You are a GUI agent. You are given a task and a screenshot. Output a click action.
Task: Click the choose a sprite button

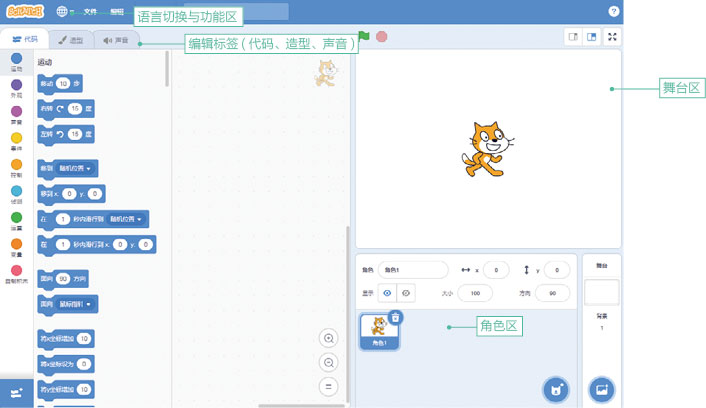[556, 390]
